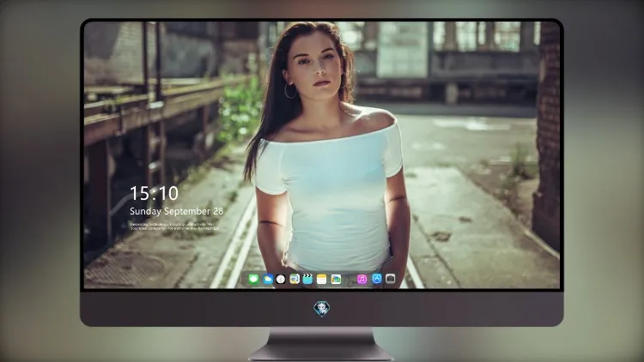Image resolution: width=644 pixels, height=362 pixels.
Task: Open the pink Music app in dock
Action: 361,280
